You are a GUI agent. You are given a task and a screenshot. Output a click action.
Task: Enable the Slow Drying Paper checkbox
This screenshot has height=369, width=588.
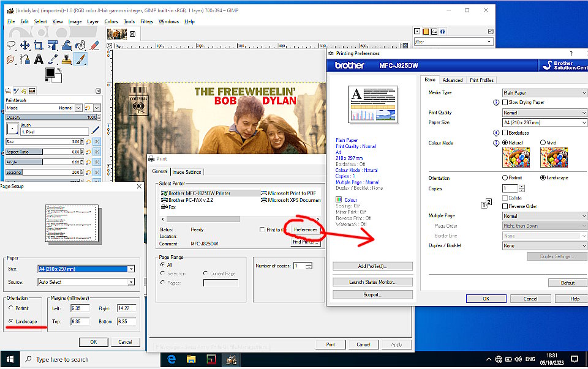[x=505, y=102]
